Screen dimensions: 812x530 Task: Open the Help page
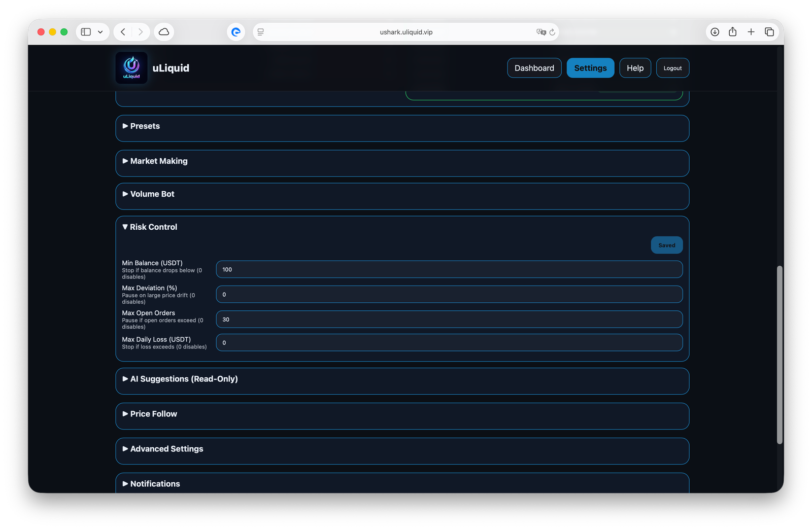coord(635,67)
